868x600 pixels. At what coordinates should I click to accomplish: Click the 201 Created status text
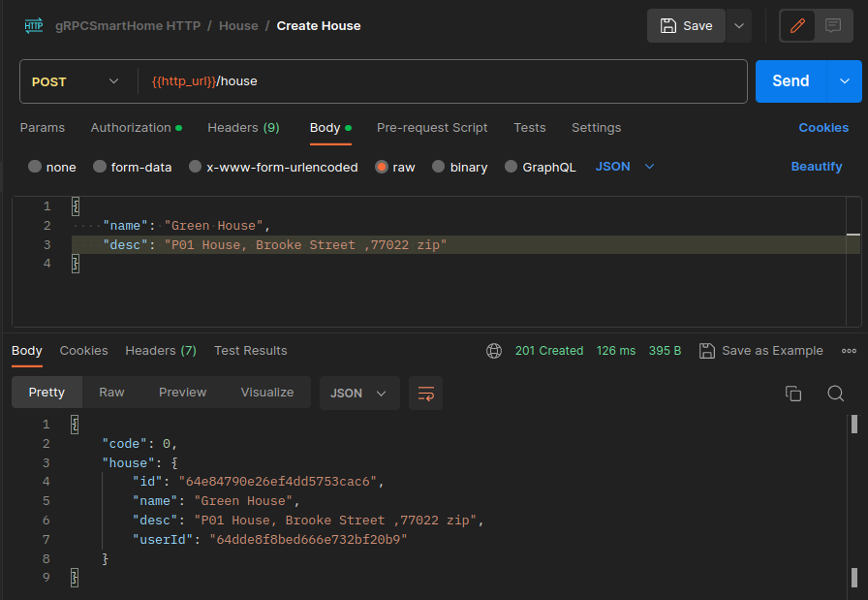point(549,351)
